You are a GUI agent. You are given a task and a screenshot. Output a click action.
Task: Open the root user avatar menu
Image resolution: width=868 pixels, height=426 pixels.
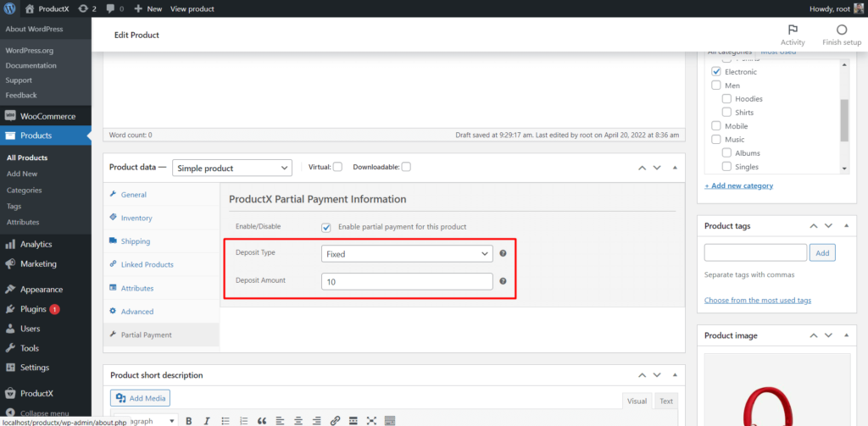[858, 8]
